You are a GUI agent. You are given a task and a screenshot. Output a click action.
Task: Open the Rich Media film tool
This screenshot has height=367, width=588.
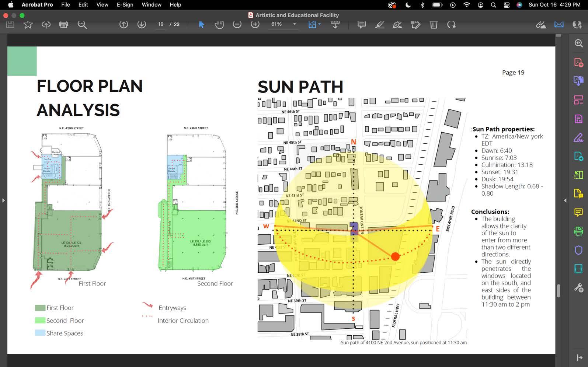click(578, 269)
